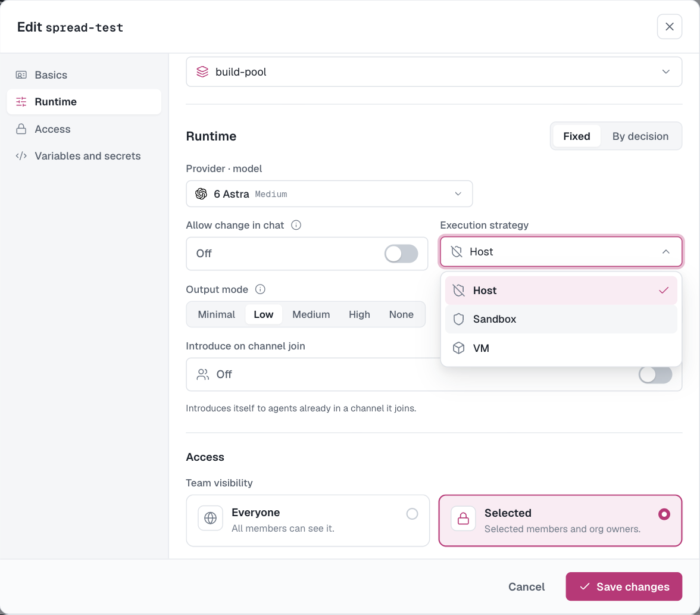Switch runtime mode to Fixed
The height and width of the screenshot is (615, 700).
pyautogui.click(x=576, y=136)
